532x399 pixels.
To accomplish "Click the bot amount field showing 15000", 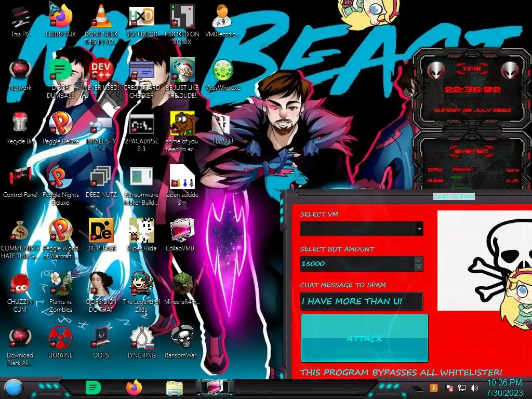I will (x=357, y=263).
